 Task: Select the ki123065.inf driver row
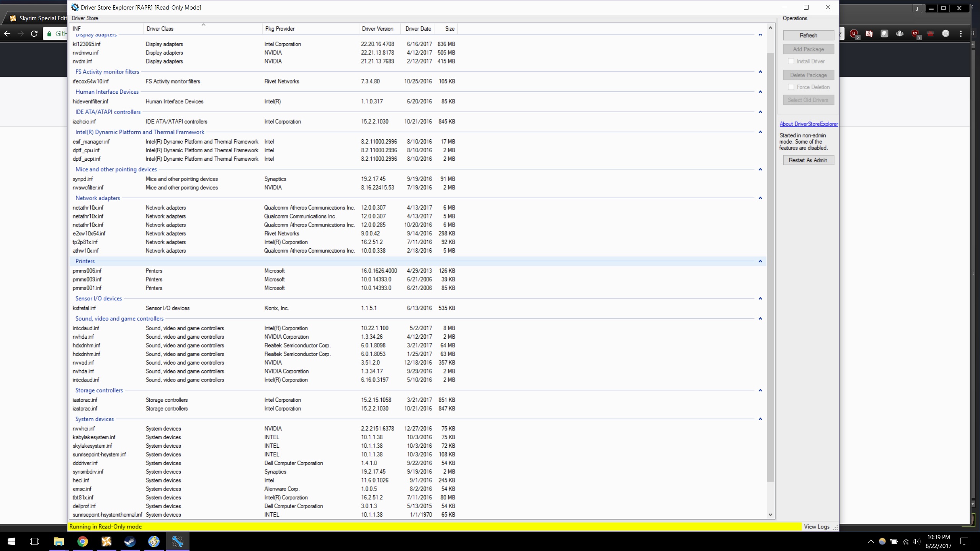point(264,44)
